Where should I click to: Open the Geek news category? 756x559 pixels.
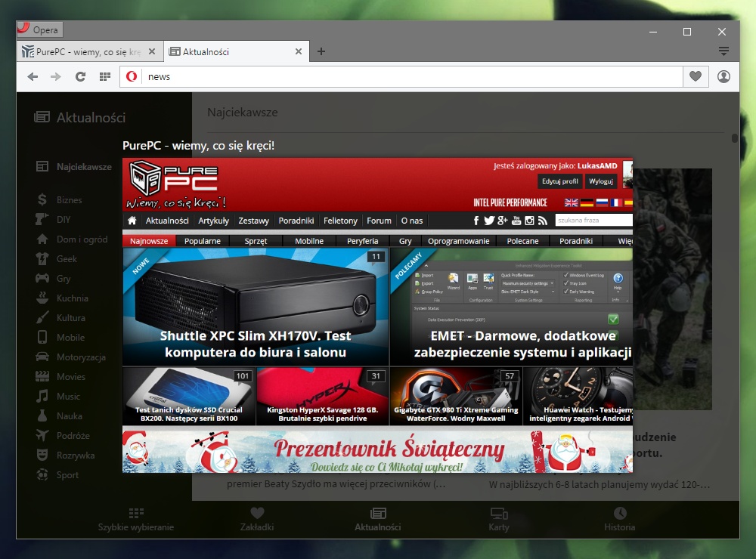pos(57,259)
